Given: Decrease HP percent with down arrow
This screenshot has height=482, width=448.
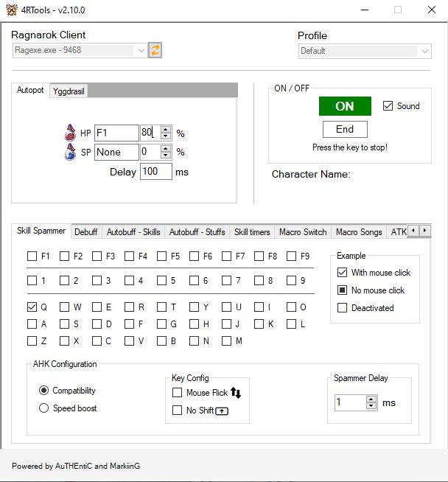Looking at the screenshot, I should coord(166,136).
